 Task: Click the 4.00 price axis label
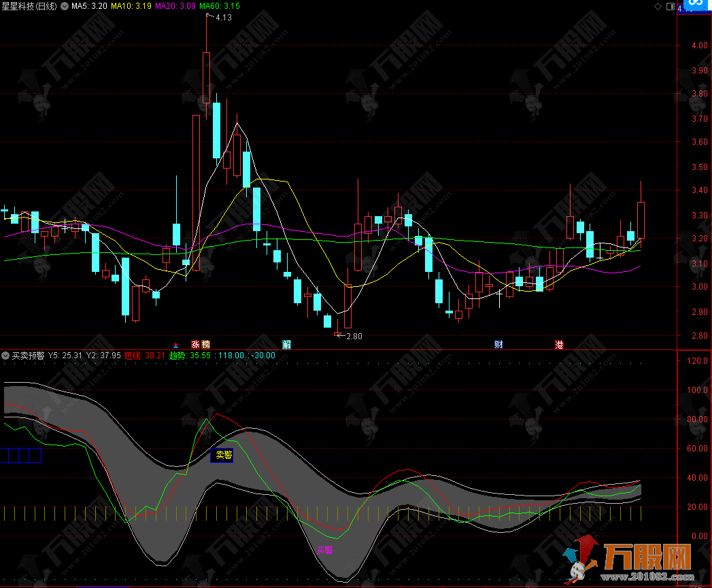(699, 46)
